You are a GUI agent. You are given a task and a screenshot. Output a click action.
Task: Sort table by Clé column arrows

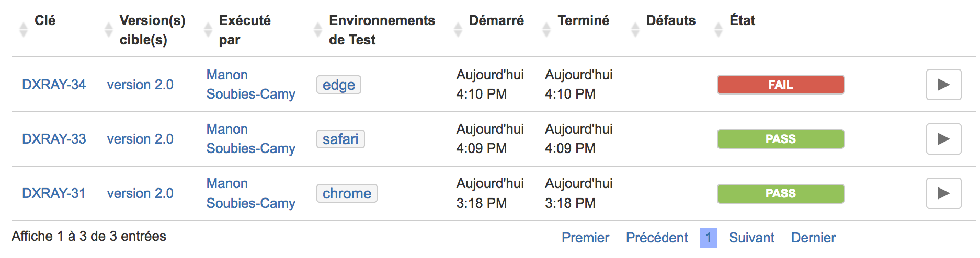(x=23, y=30)
